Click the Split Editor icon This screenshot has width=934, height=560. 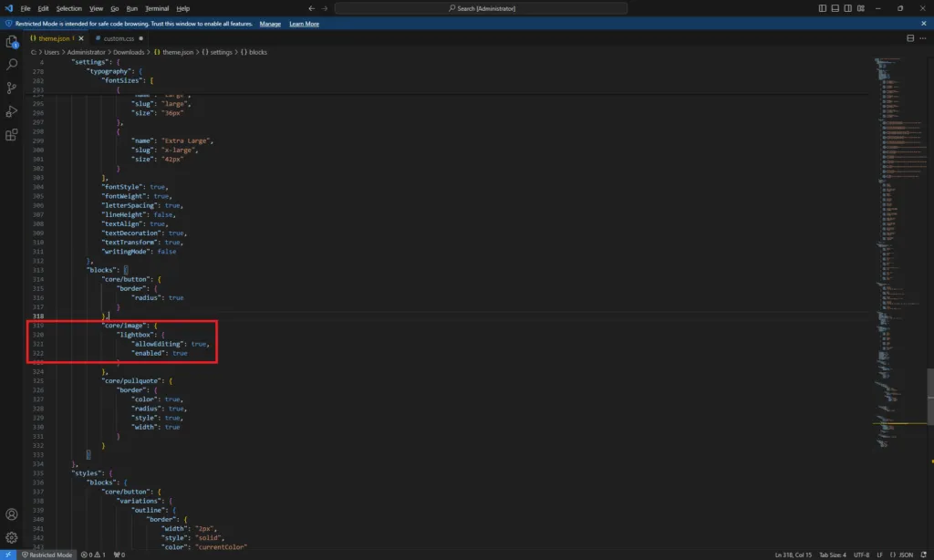click(x=909, y=38)
